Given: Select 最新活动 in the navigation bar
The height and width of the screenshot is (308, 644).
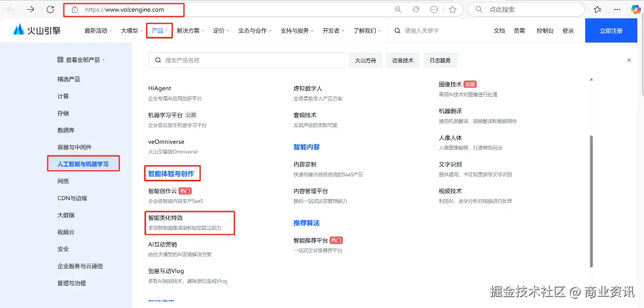Looking at the screenshot, I should point(97,30).
